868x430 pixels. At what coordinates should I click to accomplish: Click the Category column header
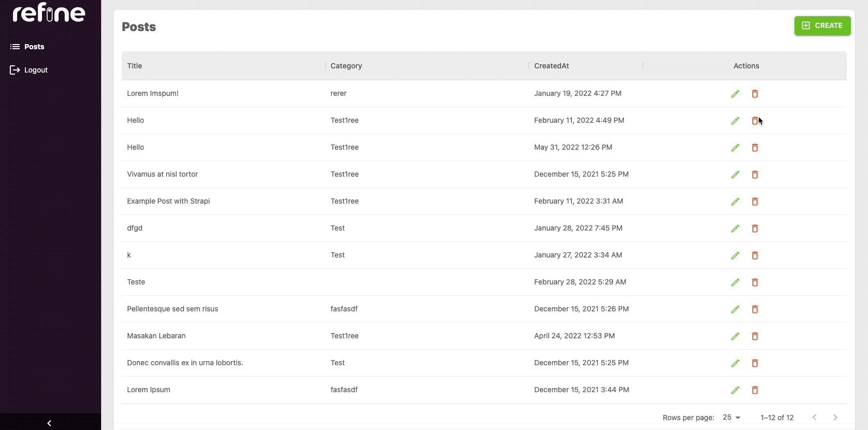[346, 66]
